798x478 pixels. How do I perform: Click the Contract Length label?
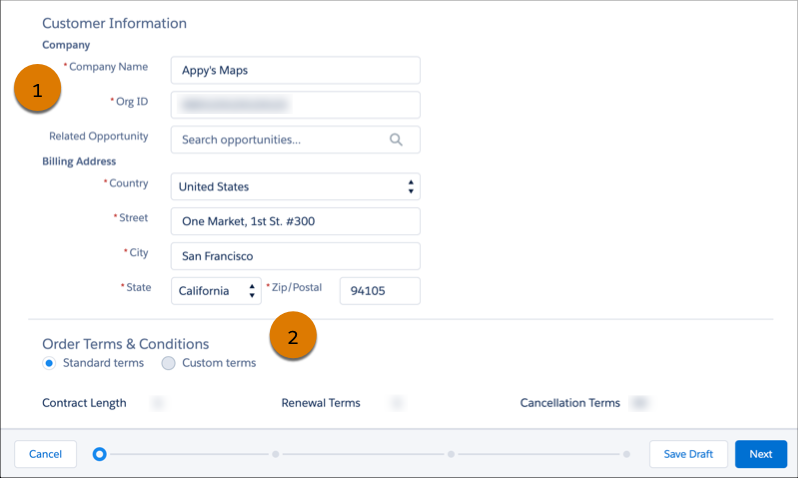click(x=84, y=403)
